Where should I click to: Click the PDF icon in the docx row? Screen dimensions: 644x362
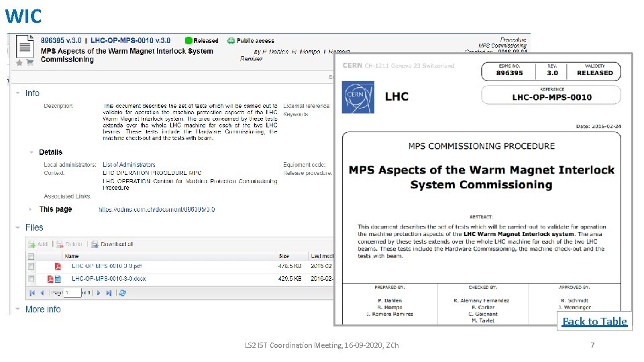(50, 279)
